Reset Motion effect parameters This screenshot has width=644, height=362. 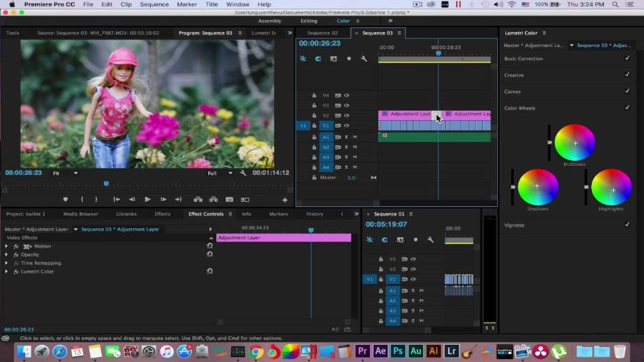[x=210, y=245]
